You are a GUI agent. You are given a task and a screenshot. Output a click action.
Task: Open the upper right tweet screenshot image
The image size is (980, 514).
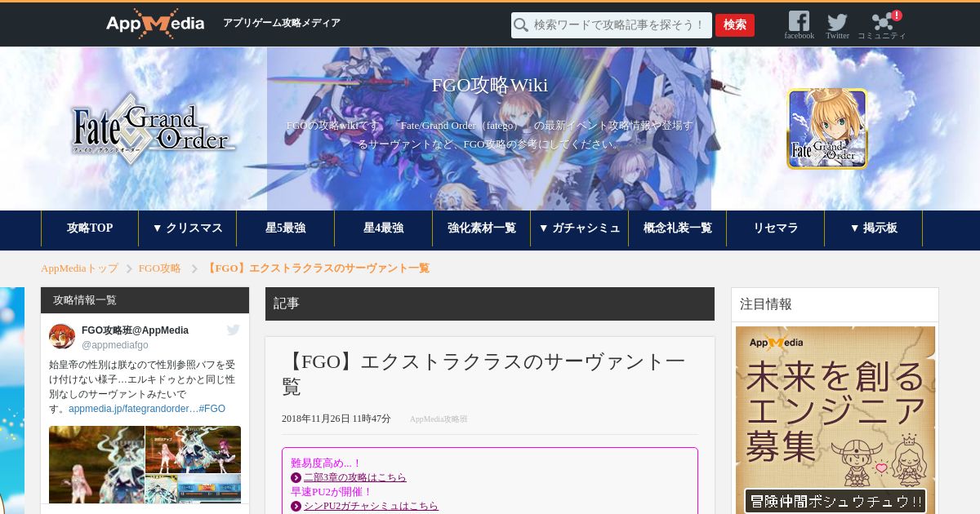(194, 450)
